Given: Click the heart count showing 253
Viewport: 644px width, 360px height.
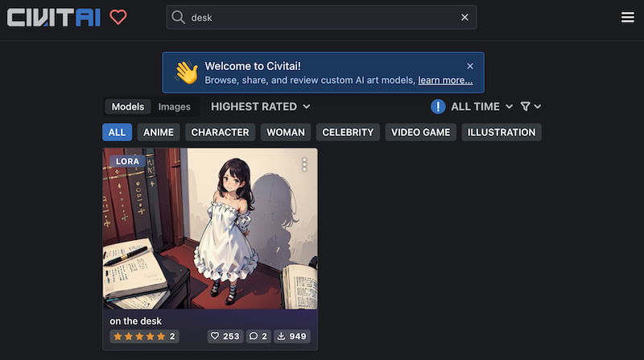Looking at the screenshot, I should pos(225,336).
